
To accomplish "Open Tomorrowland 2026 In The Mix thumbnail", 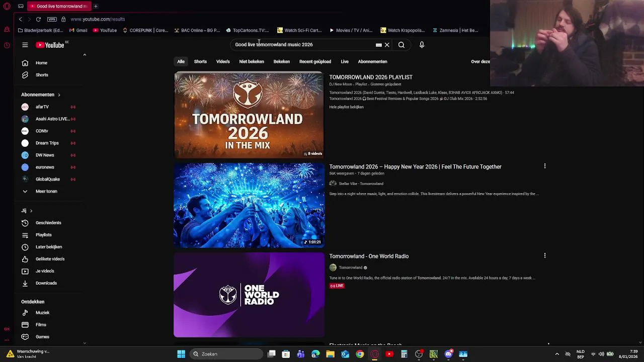I will 249,115.
